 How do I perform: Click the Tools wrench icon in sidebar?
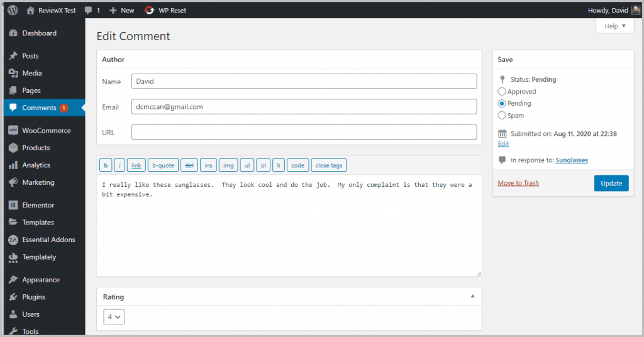tap(13, 331)
